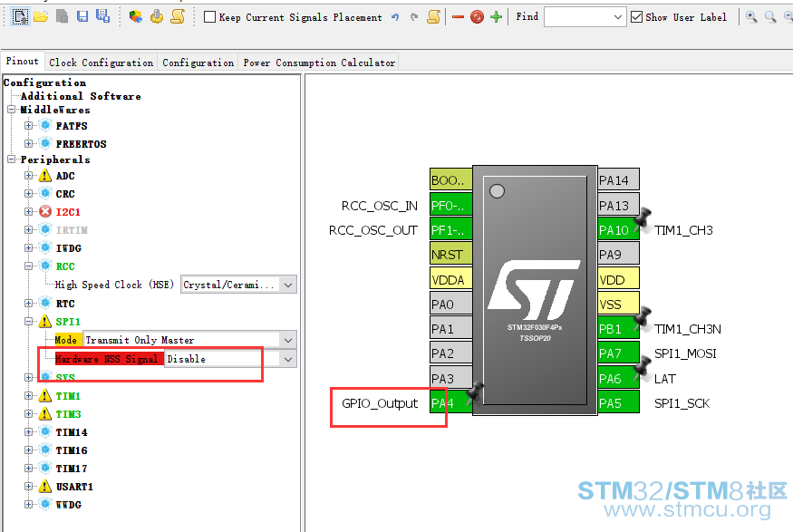Screen dimensions: 793x532
Task: Toggle Keep Current Signals Placement checkbox
Action: 209,17
